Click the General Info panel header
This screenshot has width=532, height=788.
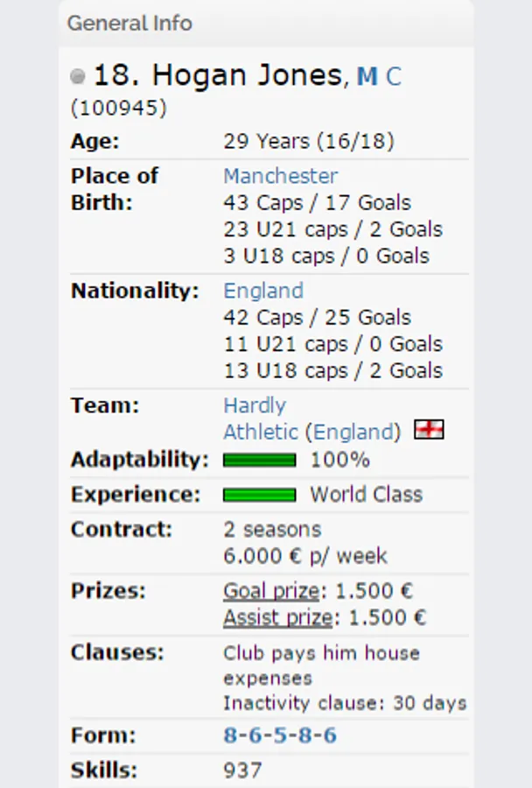click(x=129, y=23)
